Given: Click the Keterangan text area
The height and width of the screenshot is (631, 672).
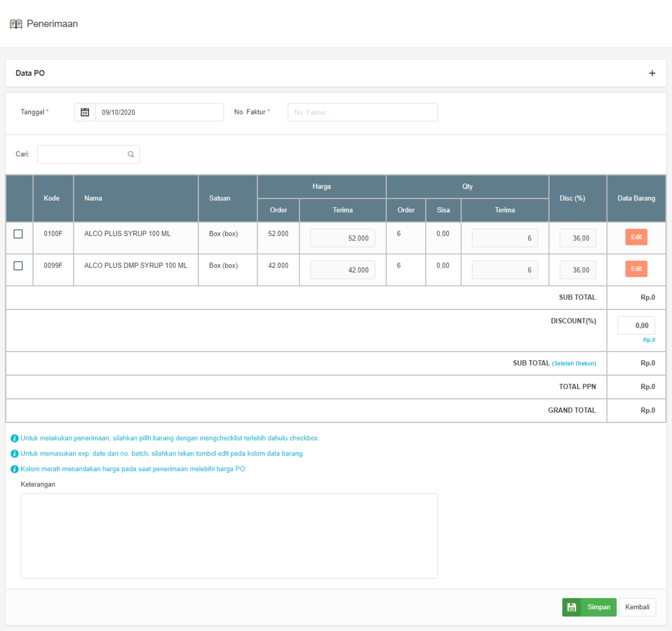Looking at the screenshot, I should click(229, 536).
